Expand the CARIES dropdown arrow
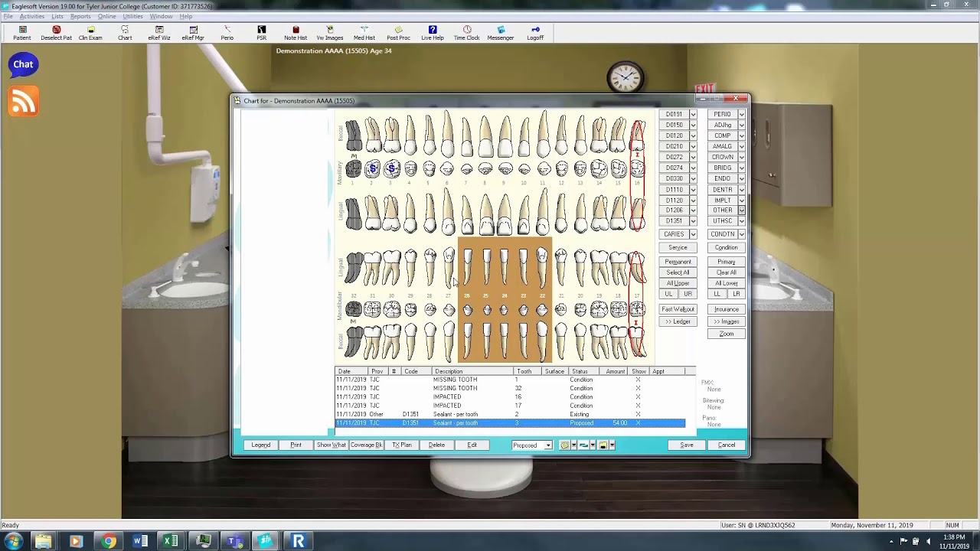Image resolution: width=980 pixels, height=551 pixels. pyautogui.click(x=693, y=234)
